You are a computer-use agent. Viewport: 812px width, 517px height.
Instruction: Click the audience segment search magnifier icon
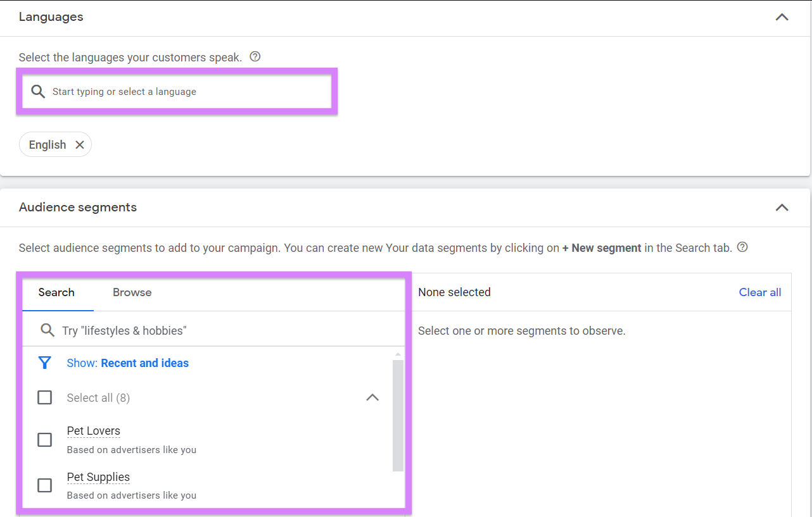click(47, 330)
